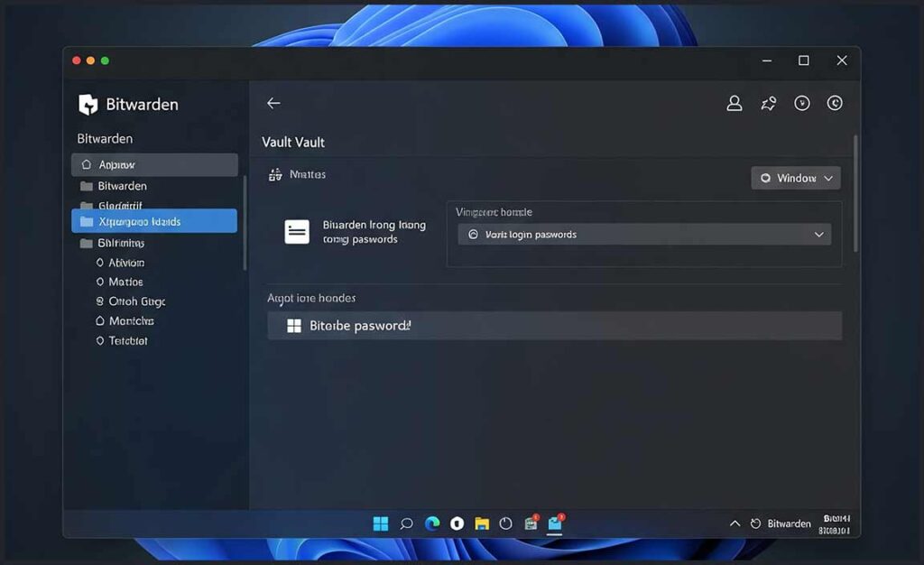
Task: Click the sidebar scrollbar track
Action: coord(245,217)
